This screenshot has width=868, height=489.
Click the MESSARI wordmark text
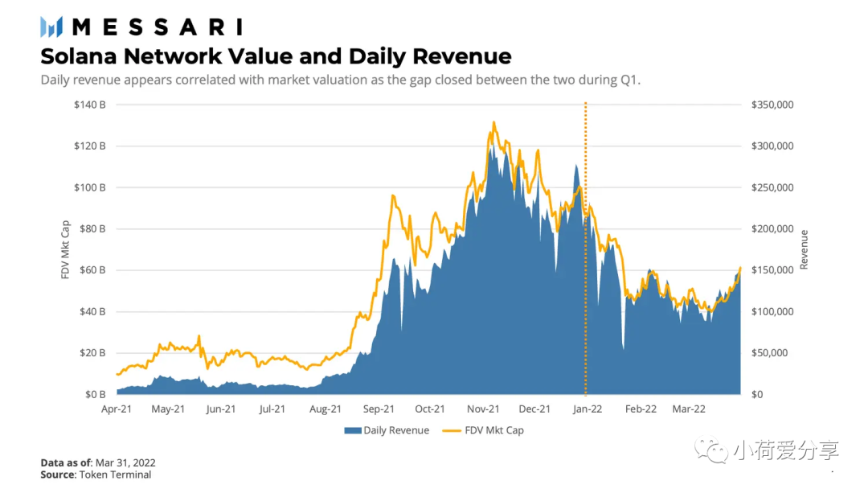[157, 27]
